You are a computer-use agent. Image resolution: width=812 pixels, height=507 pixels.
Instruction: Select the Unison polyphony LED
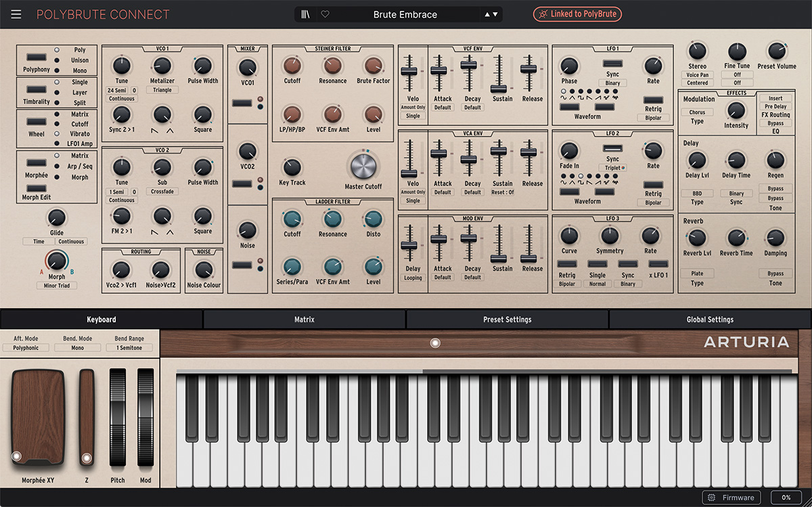(57, 60)
